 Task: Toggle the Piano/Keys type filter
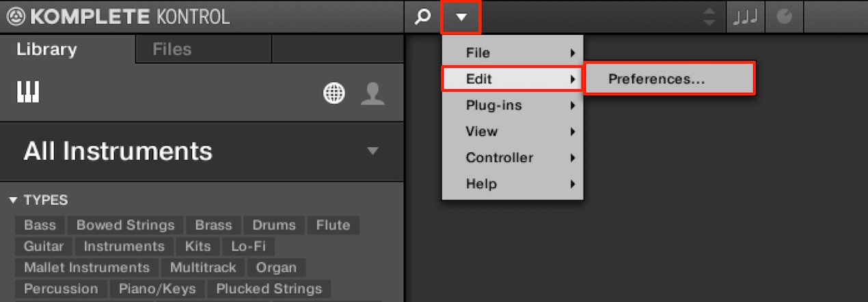pyautogui.click(x=157, y=288)
